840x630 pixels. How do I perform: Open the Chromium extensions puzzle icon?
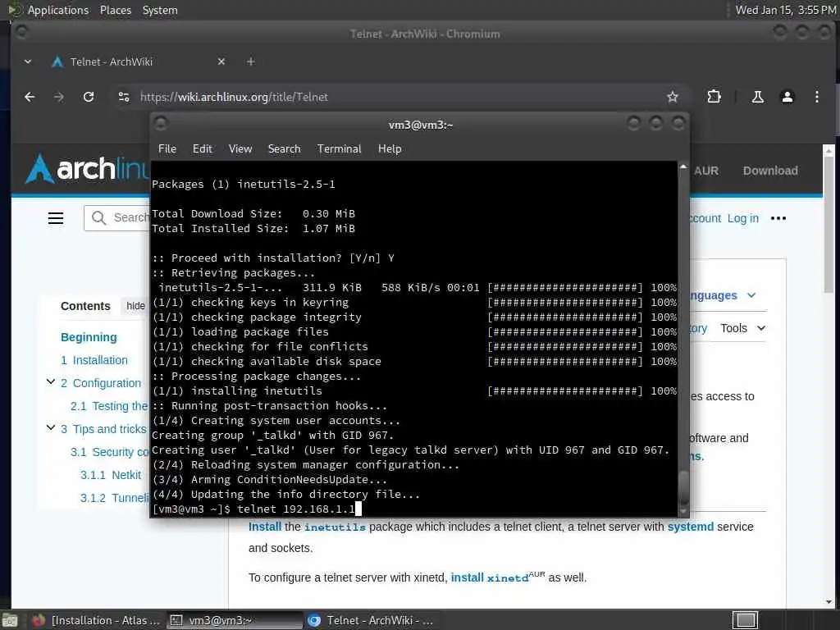714,97
